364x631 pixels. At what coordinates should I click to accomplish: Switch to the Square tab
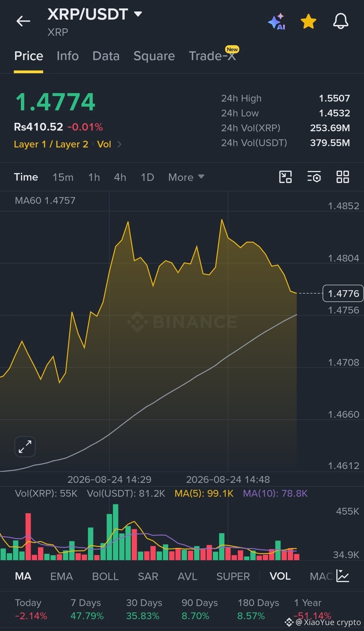154,56
